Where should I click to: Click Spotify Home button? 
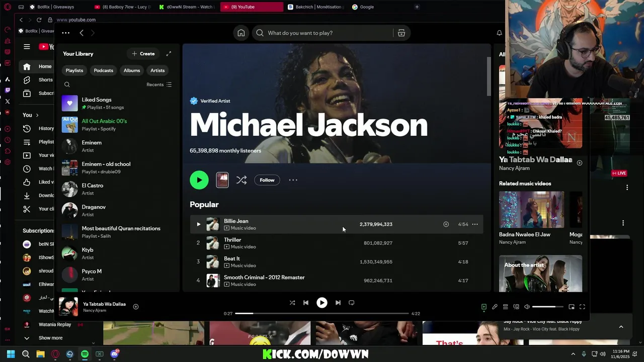(x=241, y=33)
